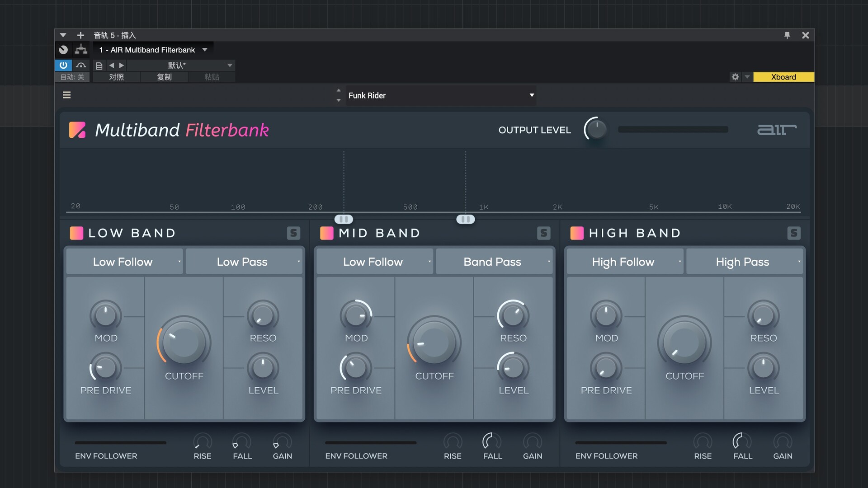Pin the plugin window open

tap(788, 35)
